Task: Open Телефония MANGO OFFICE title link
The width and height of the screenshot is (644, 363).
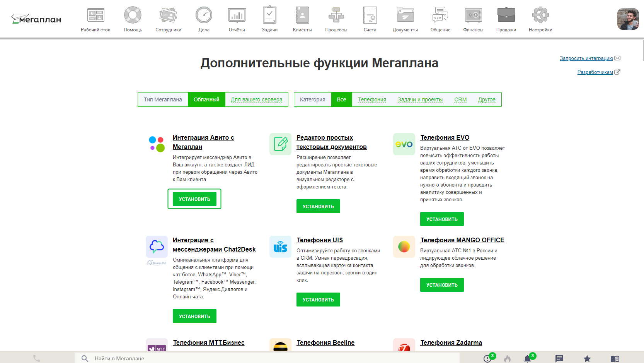Action: point(462,240)
